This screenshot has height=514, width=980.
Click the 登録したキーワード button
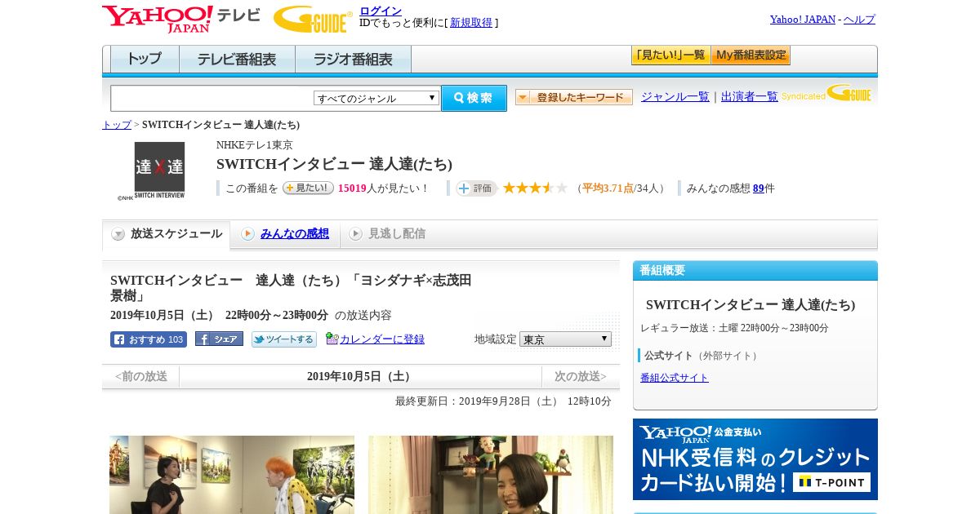[x=574, y=97]
